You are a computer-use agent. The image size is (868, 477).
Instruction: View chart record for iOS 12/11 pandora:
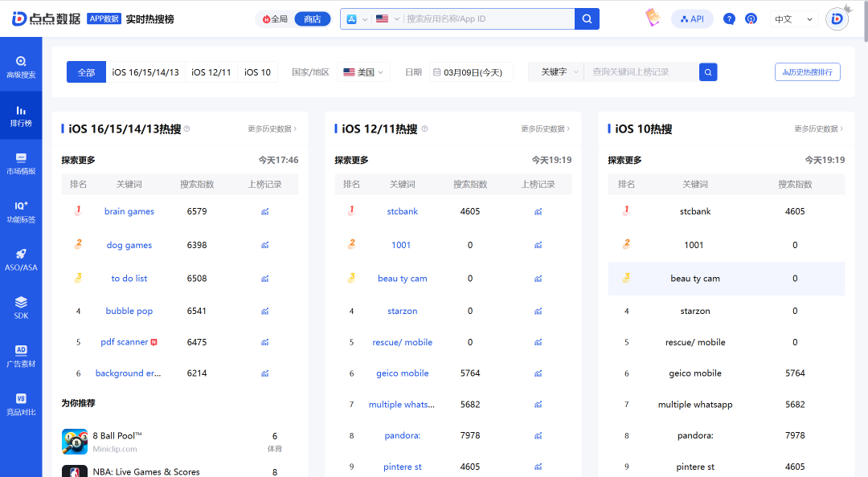[x=538, y=436]
